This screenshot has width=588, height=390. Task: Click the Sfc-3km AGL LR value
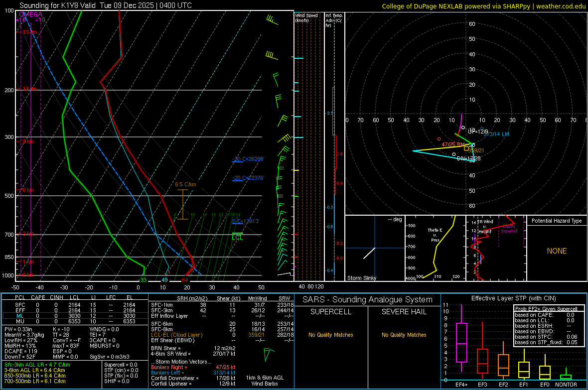[37, 365]
